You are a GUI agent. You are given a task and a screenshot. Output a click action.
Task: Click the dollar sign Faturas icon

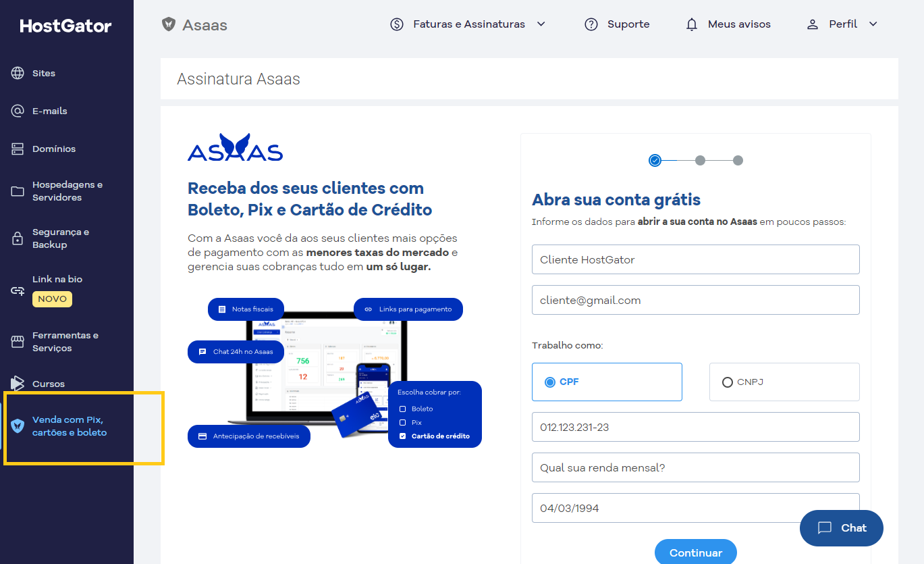[x=397, y=24]
